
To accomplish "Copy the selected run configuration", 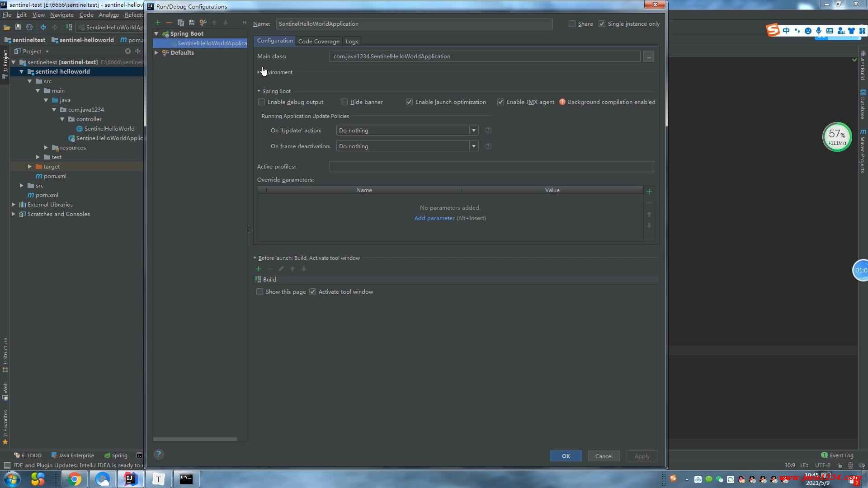I will [x=180, y=23].
